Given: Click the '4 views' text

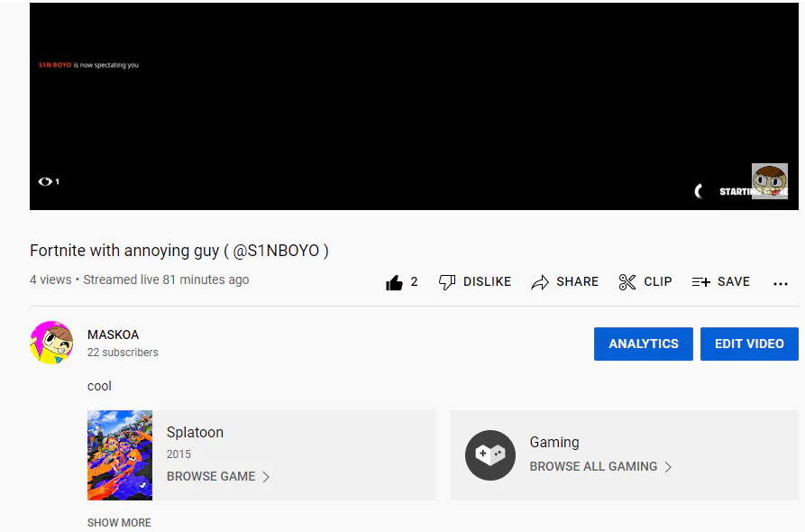Looking at the screenshot, I should point(50,280).
